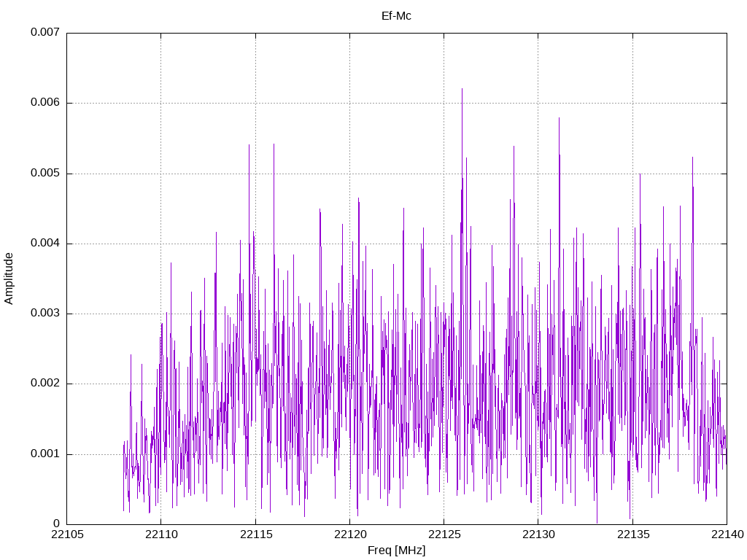Click the Amplitude y-axis label
This screenshot has height=560, width=747.
pos(9,279)
